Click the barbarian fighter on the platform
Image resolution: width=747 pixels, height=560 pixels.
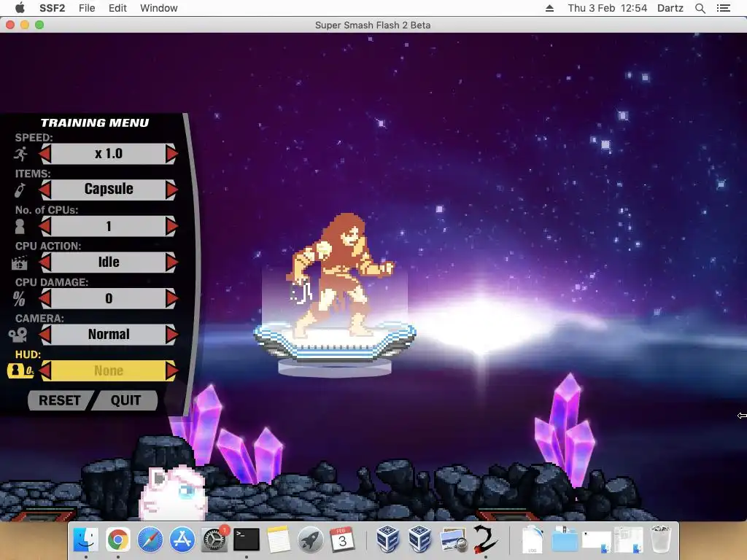pos(341,275)
